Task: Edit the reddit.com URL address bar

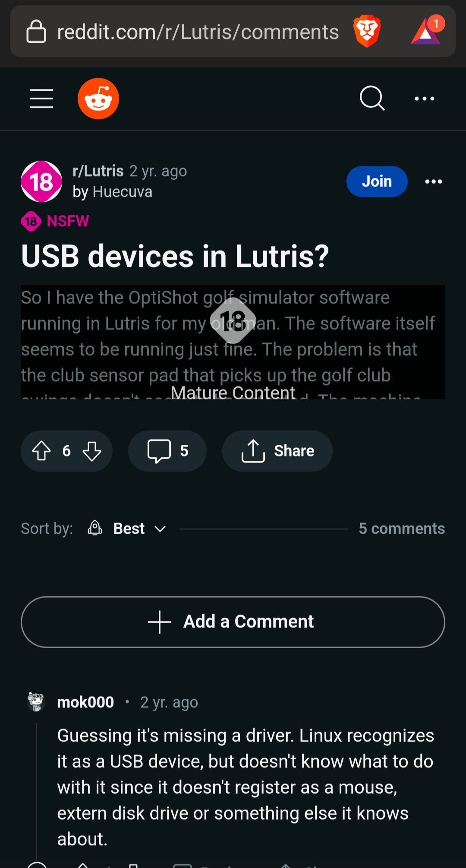Action: pos(198,32)
